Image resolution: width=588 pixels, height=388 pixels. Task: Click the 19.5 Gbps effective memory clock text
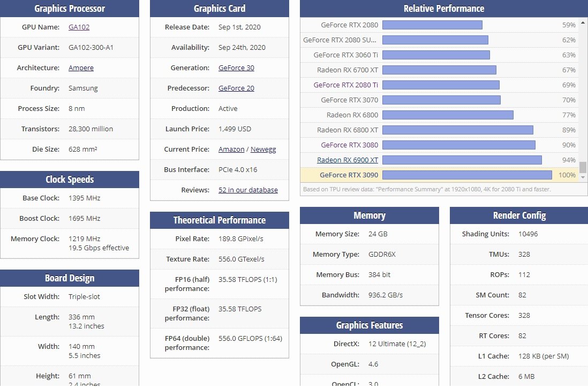[99, 248]
